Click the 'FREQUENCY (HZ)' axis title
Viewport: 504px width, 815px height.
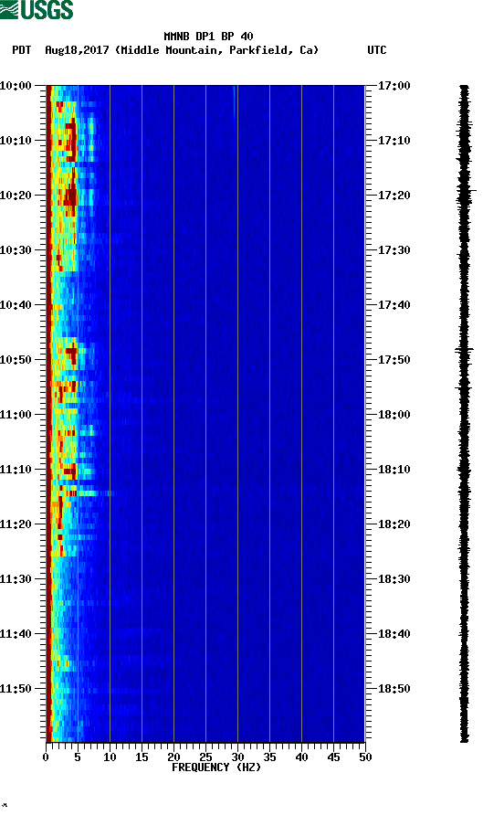216,767
